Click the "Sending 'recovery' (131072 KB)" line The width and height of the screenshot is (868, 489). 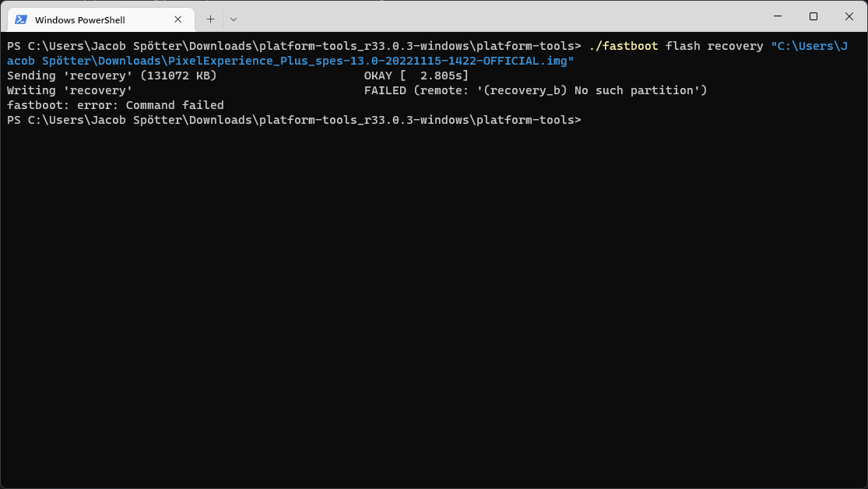(x=112, y=76)
